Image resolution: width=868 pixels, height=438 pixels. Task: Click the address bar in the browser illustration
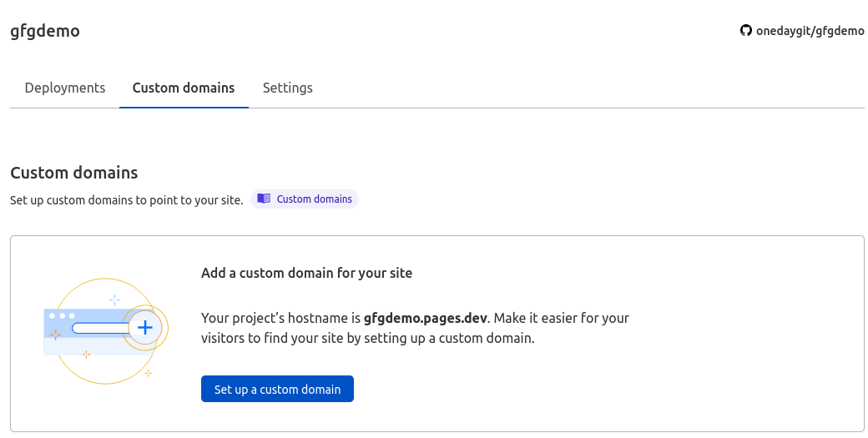tap(98, 328)
